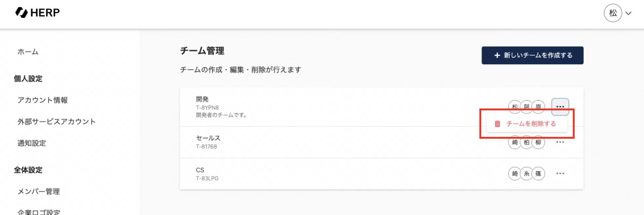This screenshot has height=215, width=644.
Task: Close the 開発 team's three-dot menu
Action: point(560,107)
